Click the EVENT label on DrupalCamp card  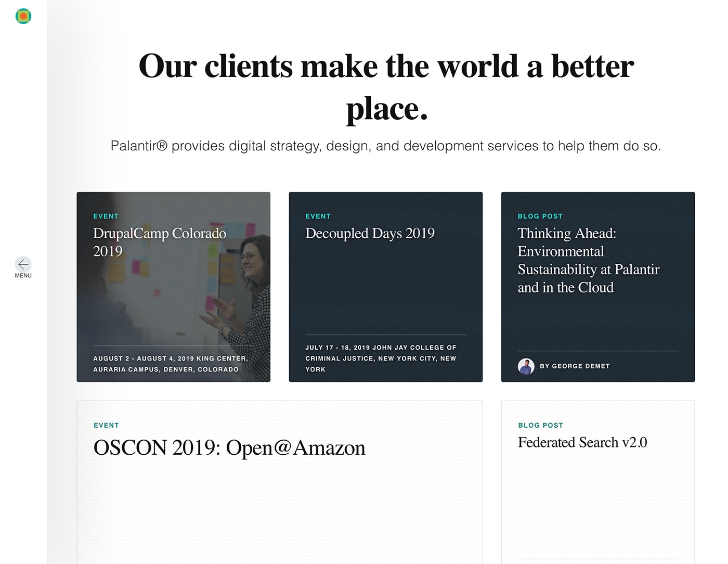pos(106,216)
